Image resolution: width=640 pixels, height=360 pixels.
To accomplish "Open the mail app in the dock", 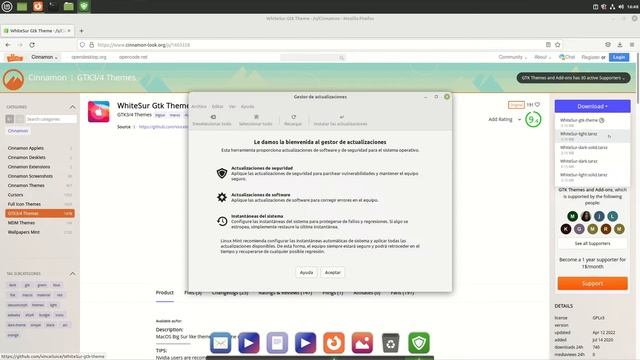I will coord(220,343).
